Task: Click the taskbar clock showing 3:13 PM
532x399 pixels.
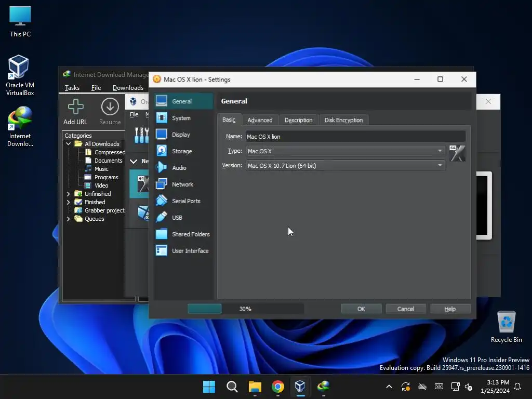Action: pos(495,387)
